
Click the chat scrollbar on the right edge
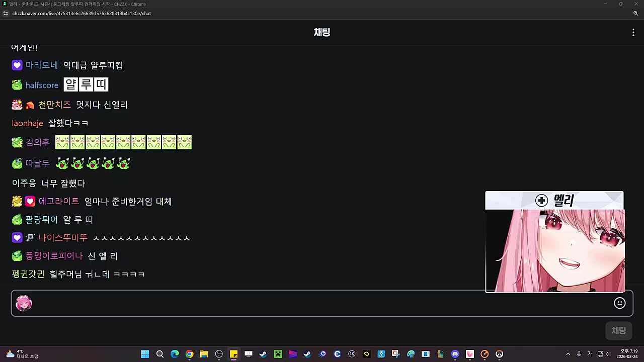pos(641,151)
